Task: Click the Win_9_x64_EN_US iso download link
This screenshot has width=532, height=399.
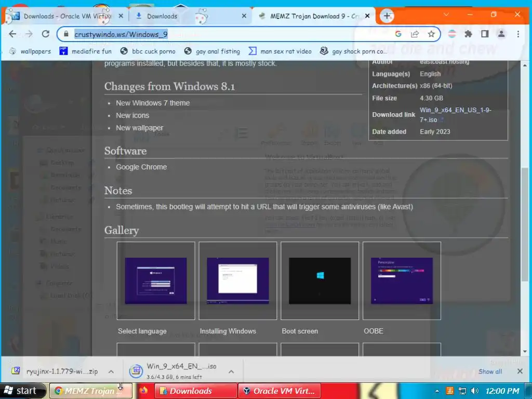Action: coord(455,115)
